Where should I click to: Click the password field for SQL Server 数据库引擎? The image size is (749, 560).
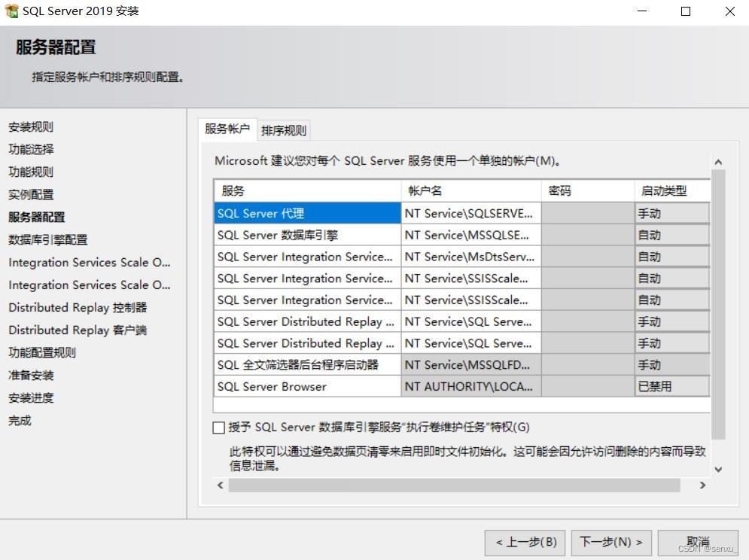(x=588, y=235)
